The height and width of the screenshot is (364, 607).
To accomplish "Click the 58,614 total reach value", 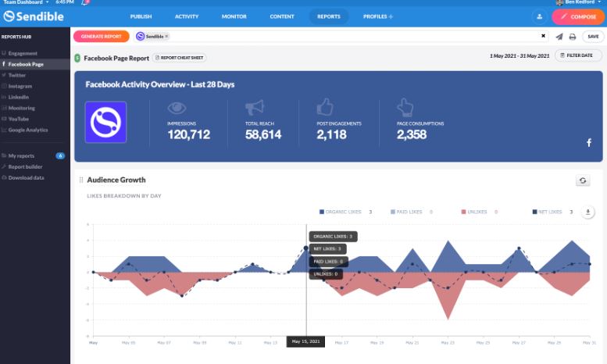I will (x=263, y=134).
